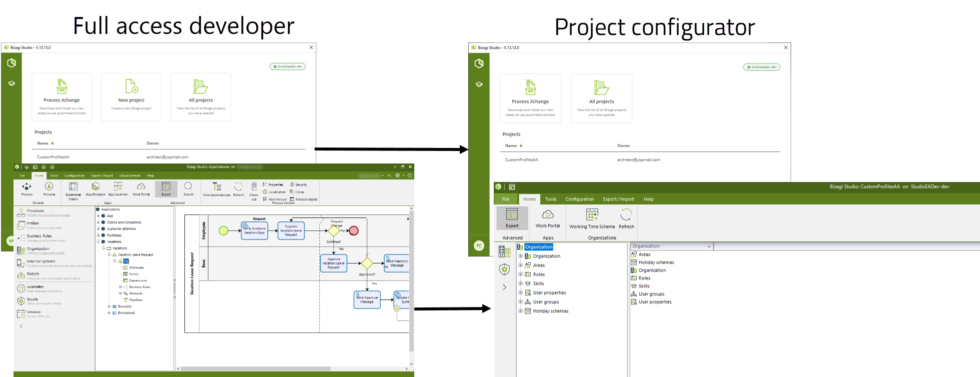
Task: Open Properties in Process Version group
Action: tap(273, 184)
